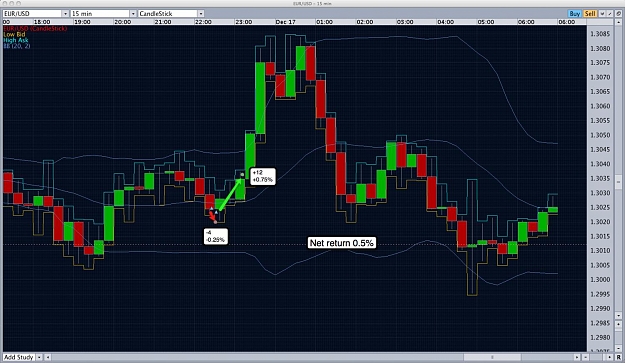Click the 1.3080 price axis label
This screenshot has height=363, width=625.
[x=600, y=49]
